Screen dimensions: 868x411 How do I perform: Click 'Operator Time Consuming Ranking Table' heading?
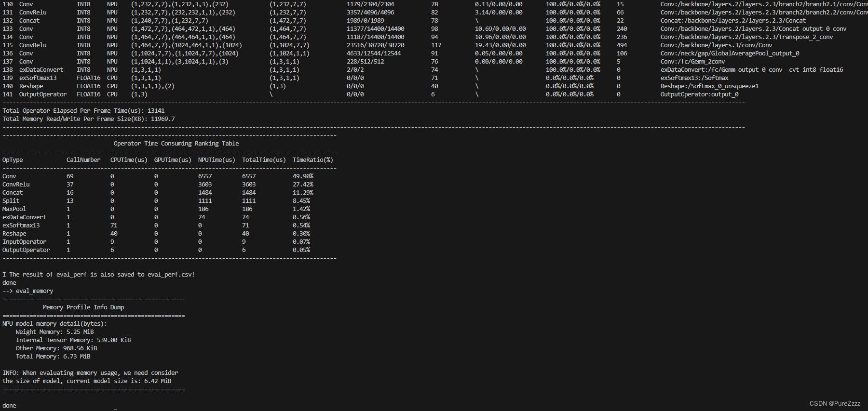[x=176, y=143]
